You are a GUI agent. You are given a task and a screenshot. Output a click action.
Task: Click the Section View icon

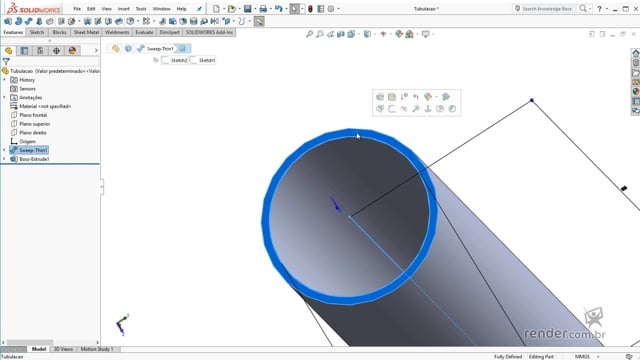[340, 34]
